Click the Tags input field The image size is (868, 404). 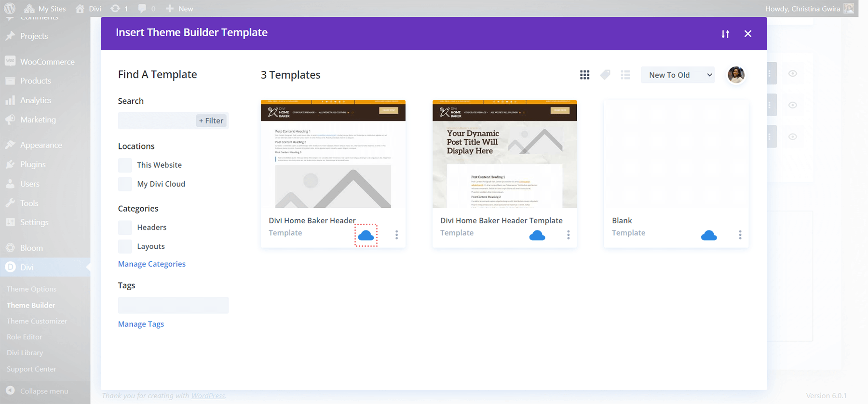(x=173, y=305)
